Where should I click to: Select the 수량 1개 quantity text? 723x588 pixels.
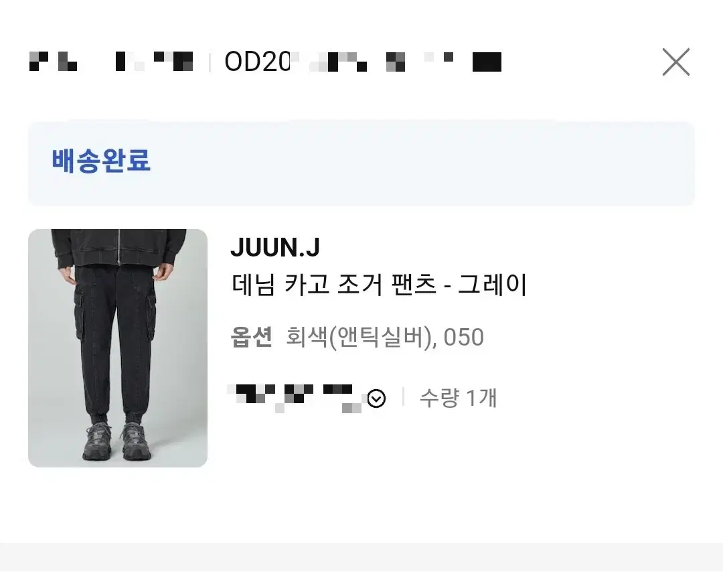(458, 398)
